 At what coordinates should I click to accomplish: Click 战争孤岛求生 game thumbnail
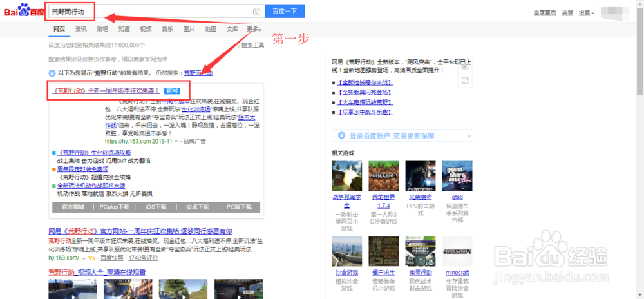coord(346,176)
